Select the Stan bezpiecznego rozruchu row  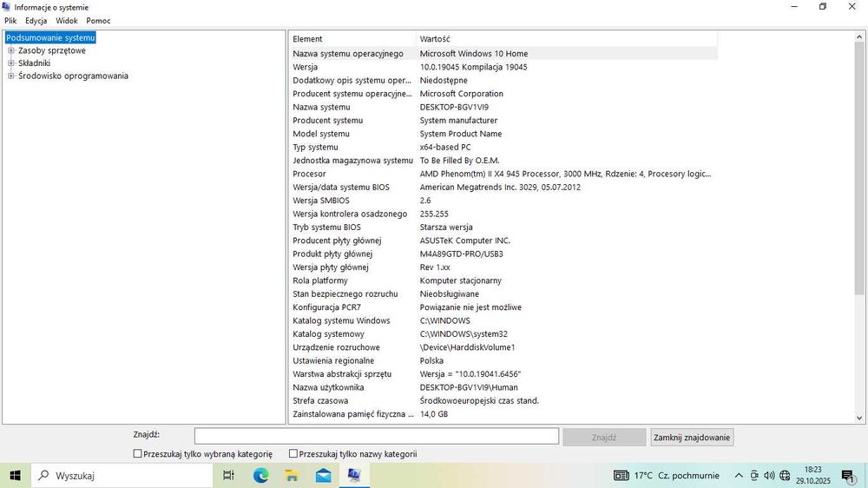pos(503,294)
